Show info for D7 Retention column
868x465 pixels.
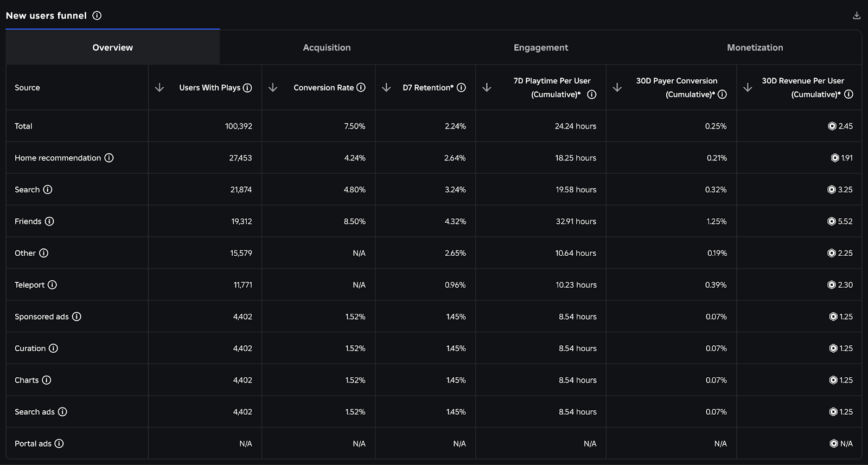pos(462,88)
